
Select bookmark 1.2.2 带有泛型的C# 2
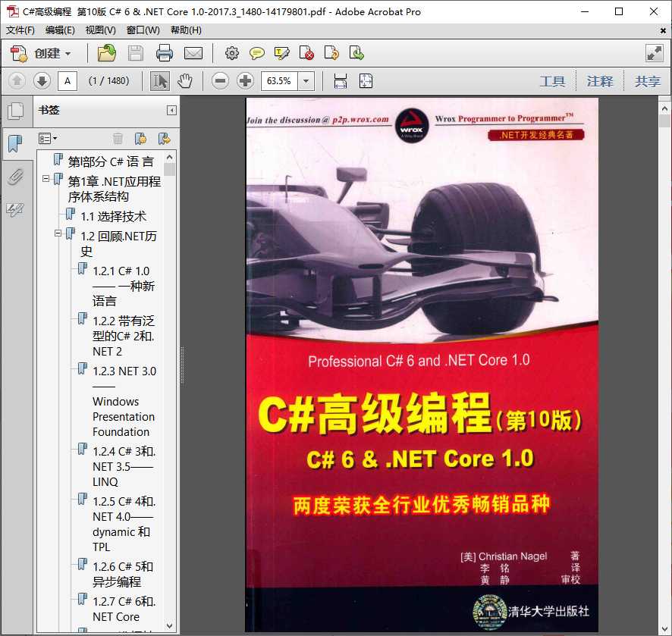tap(124, 337)
